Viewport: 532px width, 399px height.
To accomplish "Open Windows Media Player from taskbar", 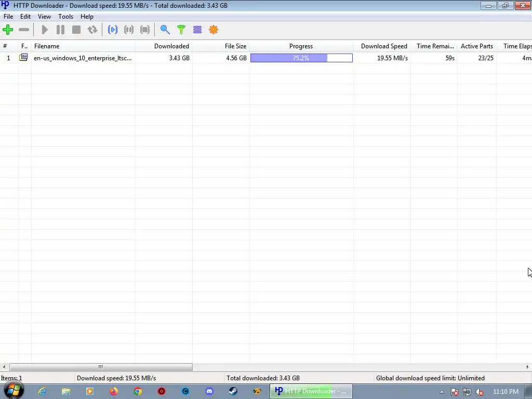I will tap(90, 391).
